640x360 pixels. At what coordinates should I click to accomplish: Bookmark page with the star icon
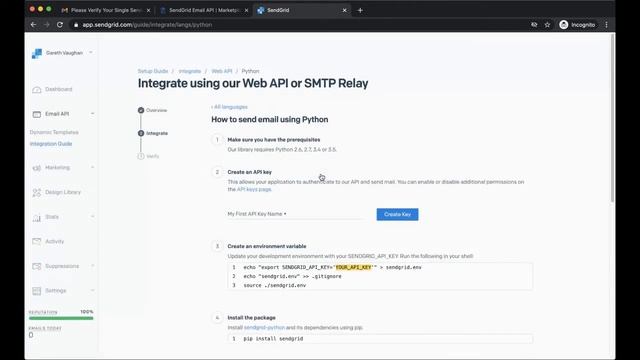pos(547,25)
